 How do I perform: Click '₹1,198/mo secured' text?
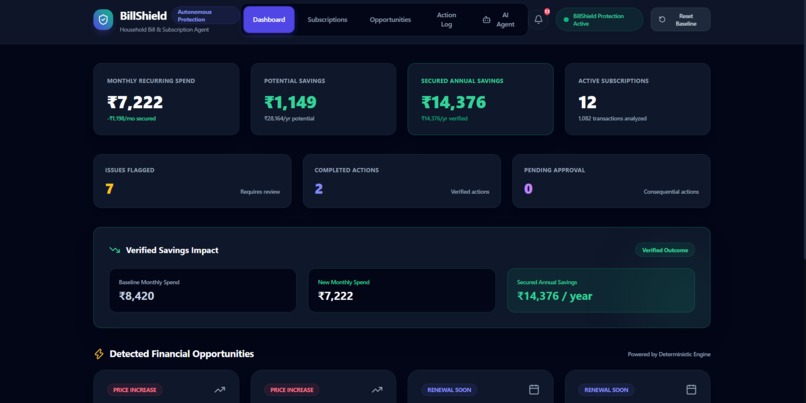132,119
